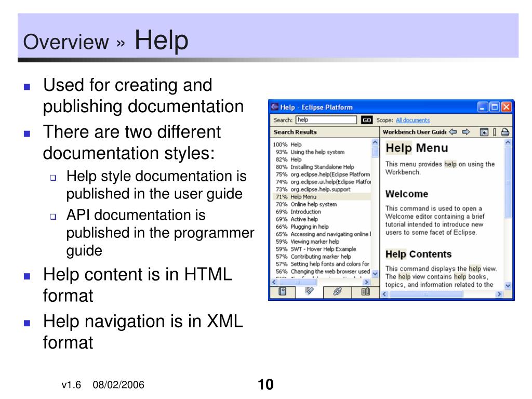Click the content pane vertical scrollbar thumb

point(508,182)
